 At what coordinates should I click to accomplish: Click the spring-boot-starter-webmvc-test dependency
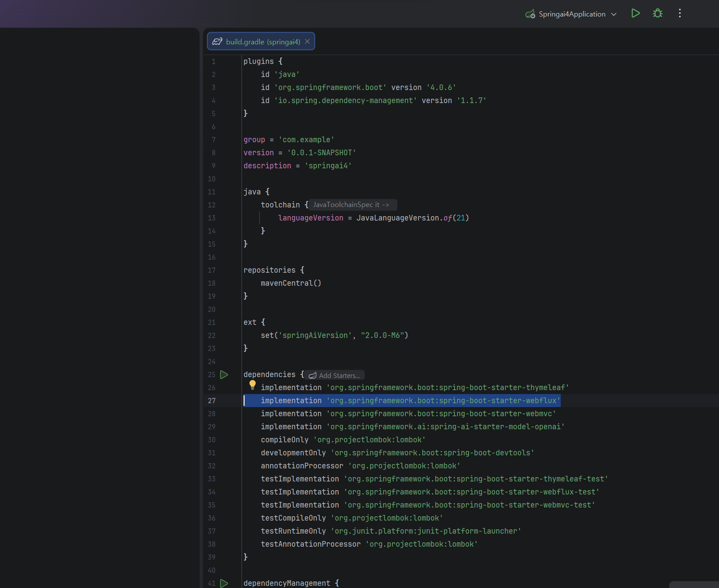pyautogui.click(x=428, y=505)
